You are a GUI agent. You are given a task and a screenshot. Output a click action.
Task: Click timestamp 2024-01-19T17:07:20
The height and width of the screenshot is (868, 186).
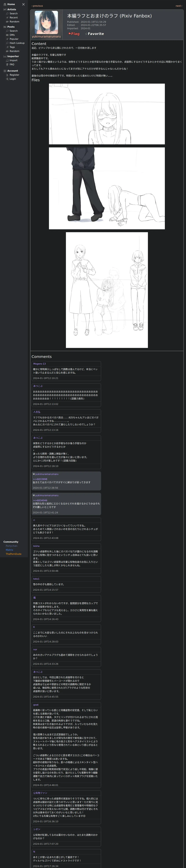click(x=46, y=844)
